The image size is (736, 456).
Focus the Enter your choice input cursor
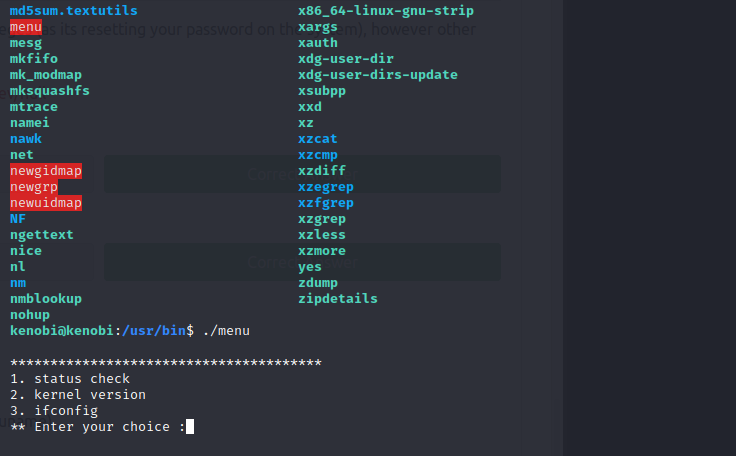[x=190, y=427]
